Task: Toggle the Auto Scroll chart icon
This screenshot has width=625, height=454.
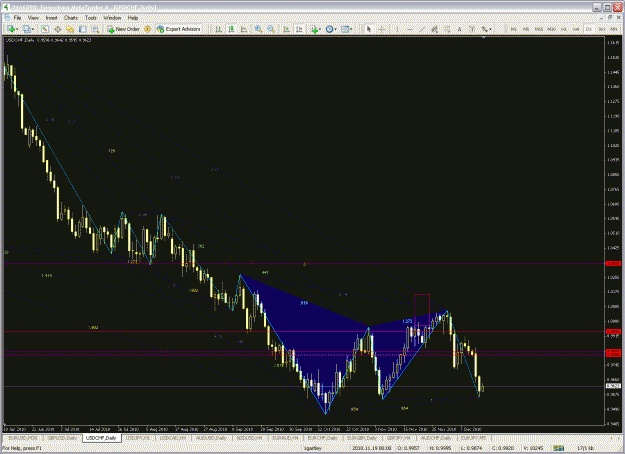Action: [x=287, y=29]
